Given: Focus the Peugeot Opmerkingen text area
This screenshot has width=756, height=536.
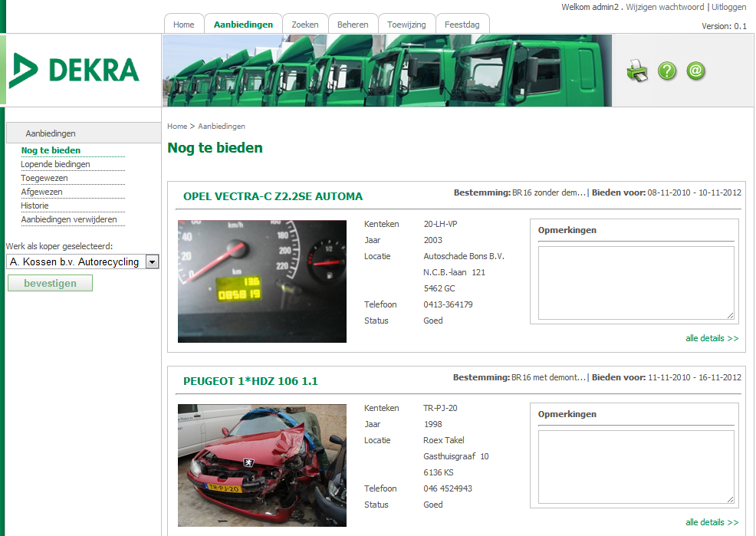Looking at the screenshot, I should point(636,467).
